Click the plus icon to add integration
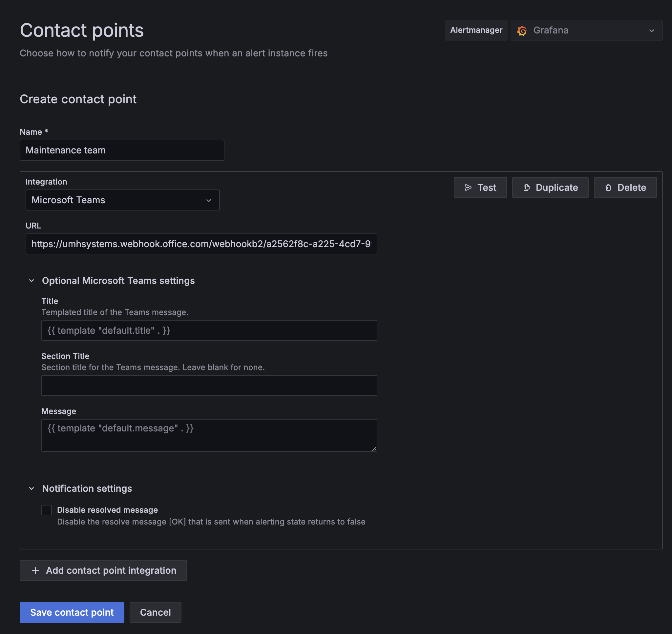The image size is (672, 634). (35, 570)
